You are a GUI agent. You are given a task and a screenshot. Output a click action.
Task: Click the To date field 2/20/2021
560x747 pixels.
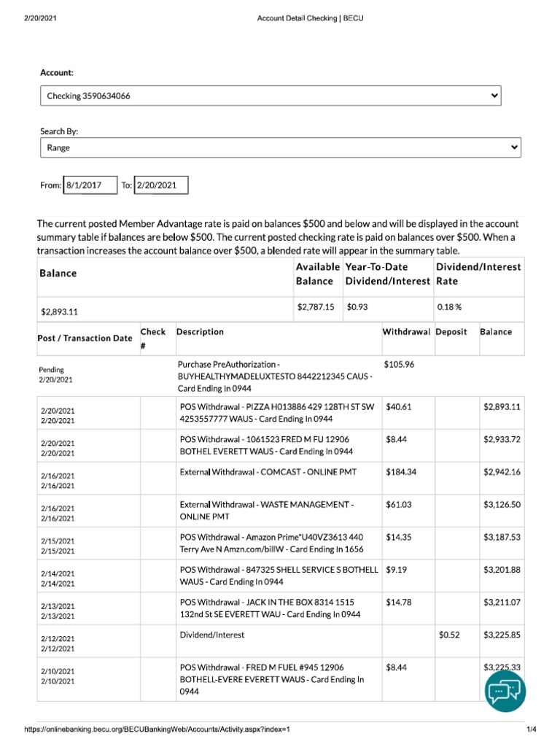click(x=161, y=185)
